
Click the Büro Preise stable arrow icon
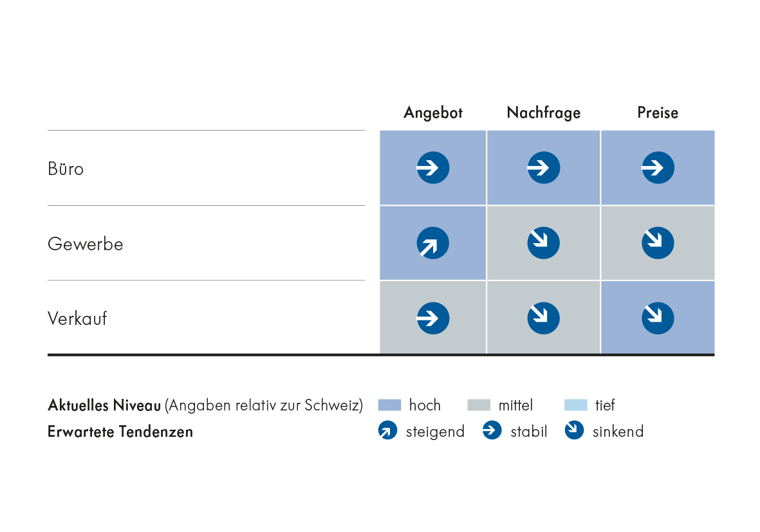point(658,169)
